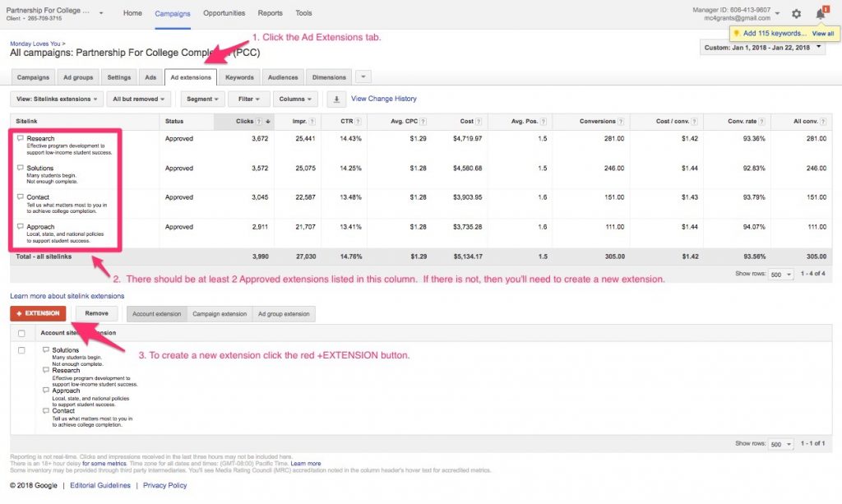Click speech bubble icon beside Solutions sitelink row

pos(21,168)
